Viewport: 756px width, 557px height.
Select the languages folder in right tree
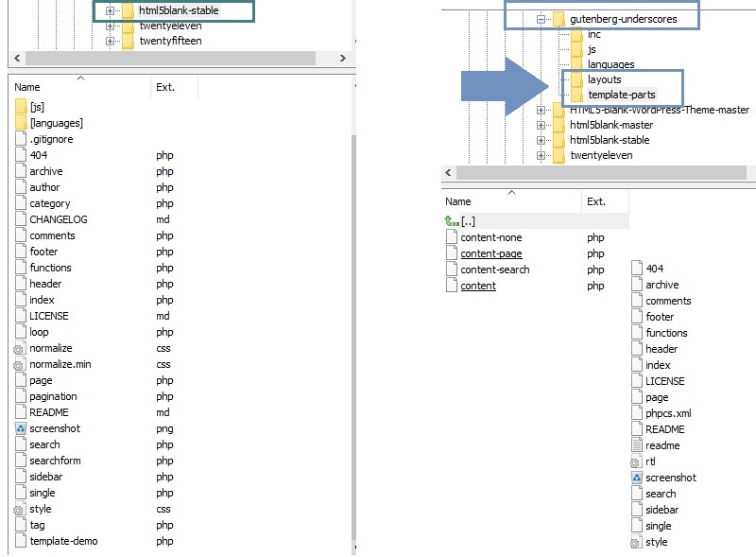tap(610, 64)
